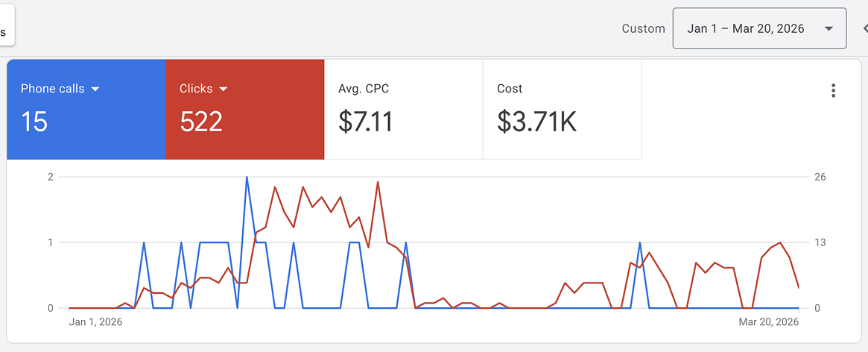
Task: Click the date range dropdown arrow
Action: 829,29
